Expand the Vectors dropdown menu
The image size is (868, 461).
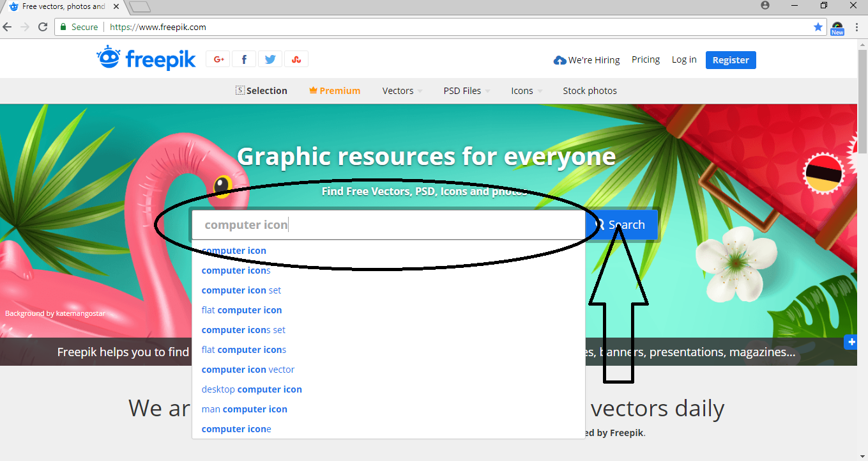[x=402, y=91]
